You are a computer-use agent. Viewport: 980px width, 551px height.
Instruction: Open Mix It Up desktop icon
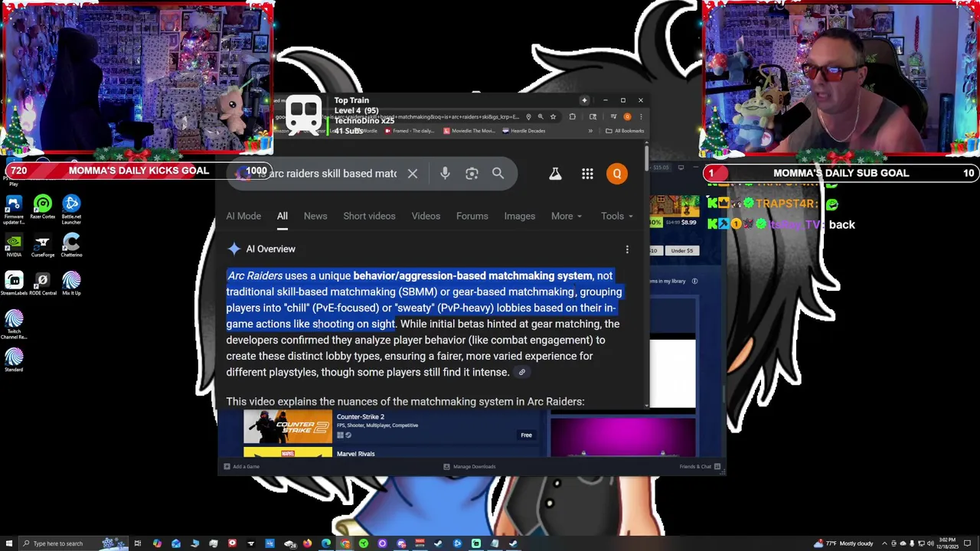(x=71, y=284)
